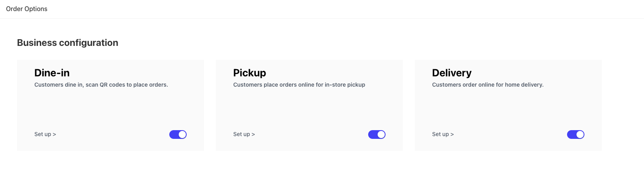644x180 pixels.
Task: Switch off the Delivery toggle
Action: (x=576, y=135)
